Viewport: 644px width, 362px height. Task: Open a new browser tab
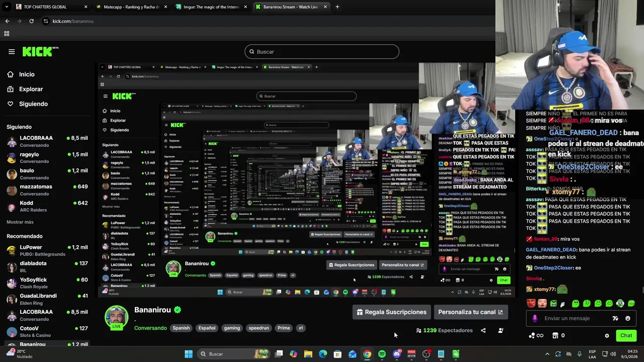(x=337, y=7)
